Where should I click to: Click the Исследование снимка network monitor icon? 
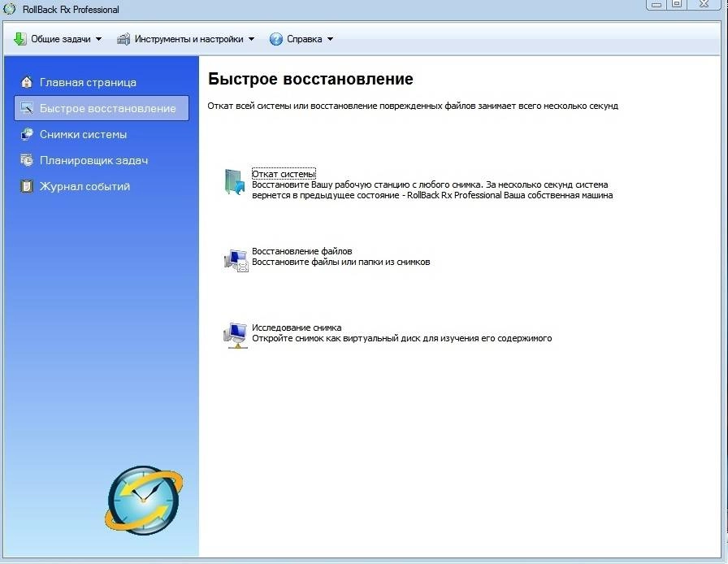point(236,336)
